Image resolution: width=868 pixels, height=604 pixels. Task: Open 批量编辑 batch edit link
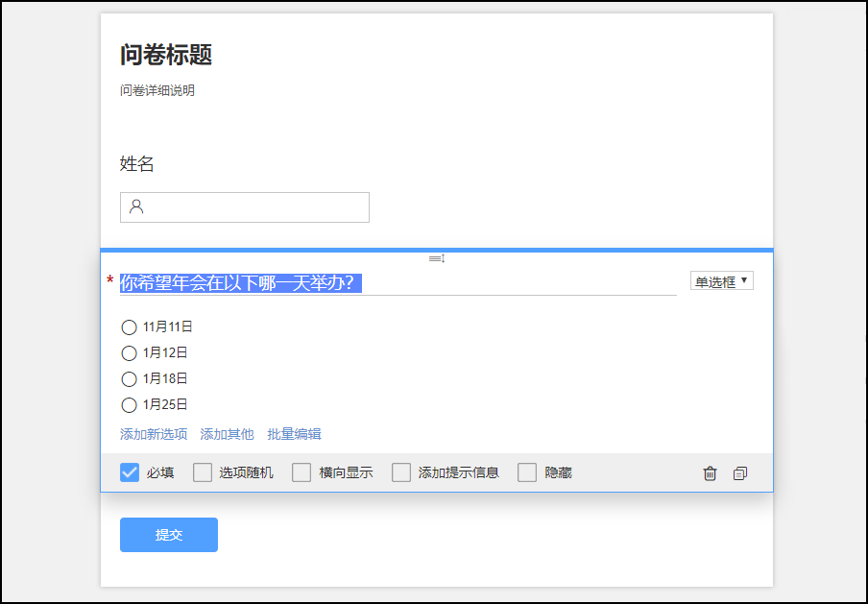tap(294, 434)
